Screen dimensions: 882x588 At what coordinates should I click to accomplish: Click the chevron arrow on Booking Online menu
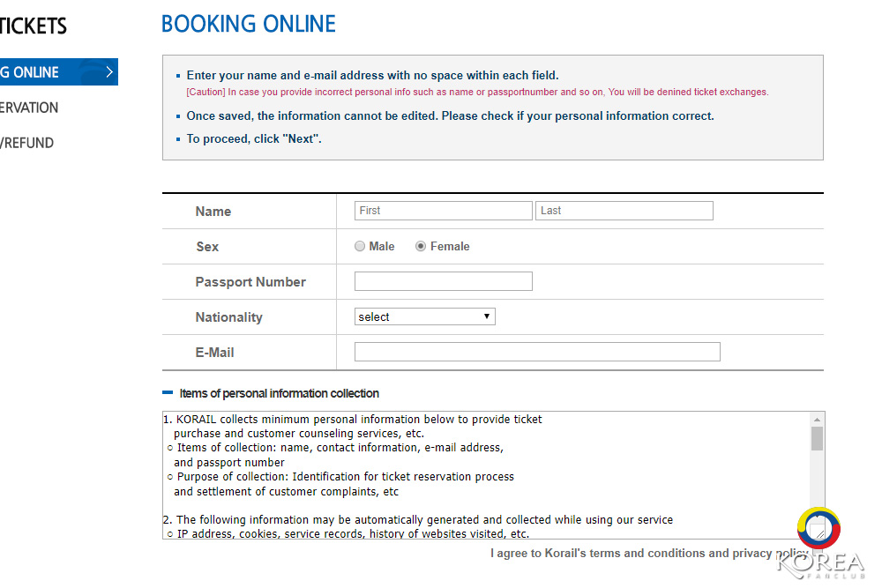point(109,72)
